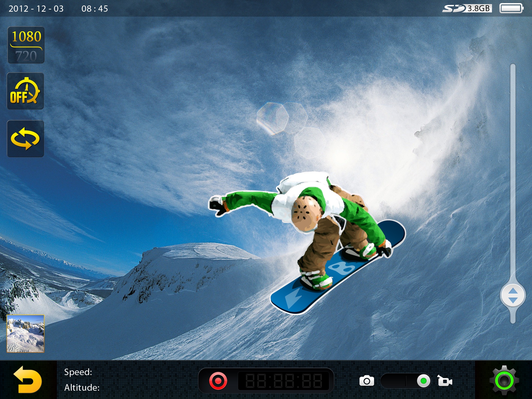The image size is (532, 399).
Task: Tap the yellow rotate arrows icon
Action: coord(25,139)
